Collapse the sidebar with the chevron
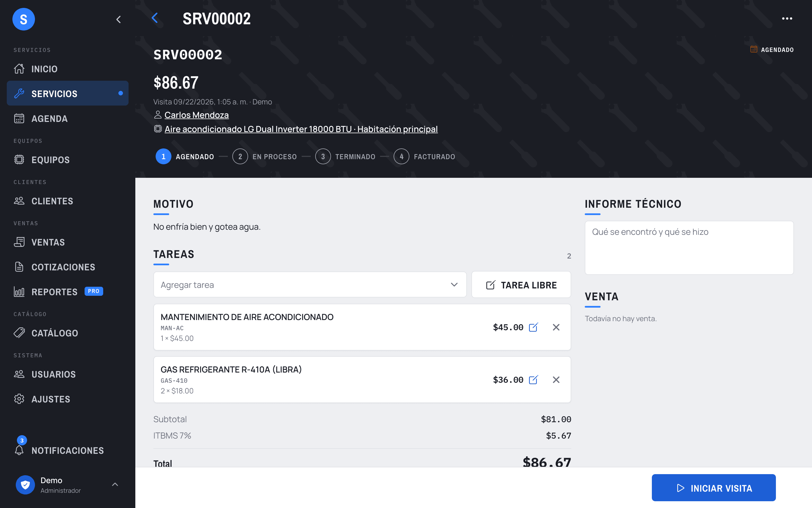 point(118,19)
